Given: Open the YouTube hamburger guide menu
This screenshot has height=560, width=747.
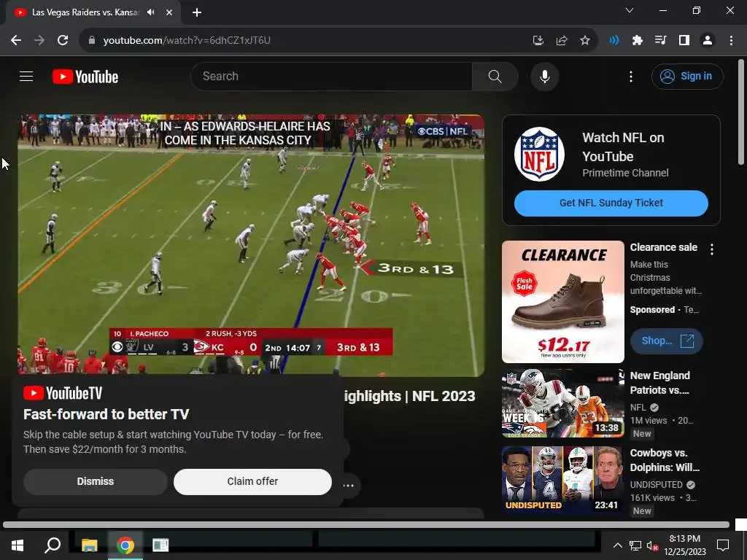Looking at the screenshot, I should coord(26,76).
